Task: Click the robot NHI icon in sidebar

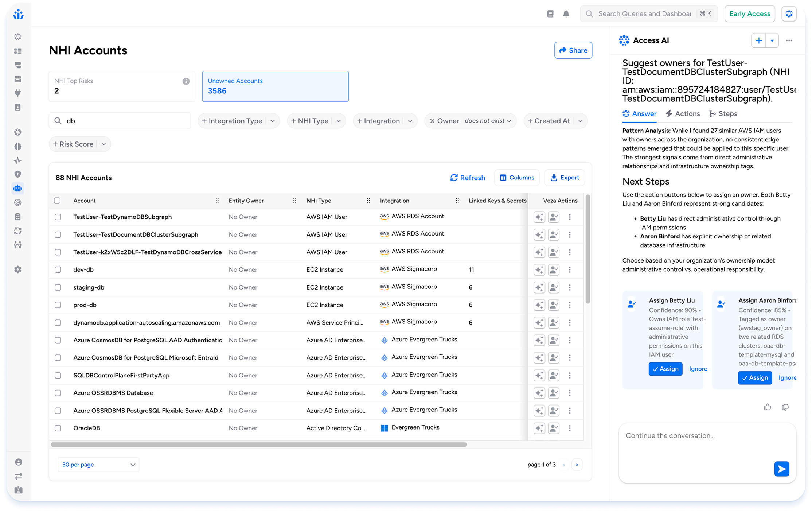Action: pos(17,188)
